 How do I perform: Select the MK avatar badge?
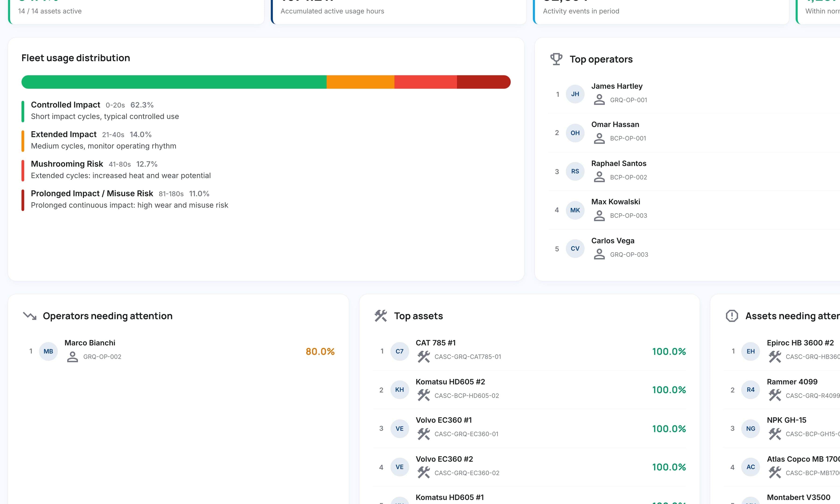pyautogui.click(x=575, y=210)
